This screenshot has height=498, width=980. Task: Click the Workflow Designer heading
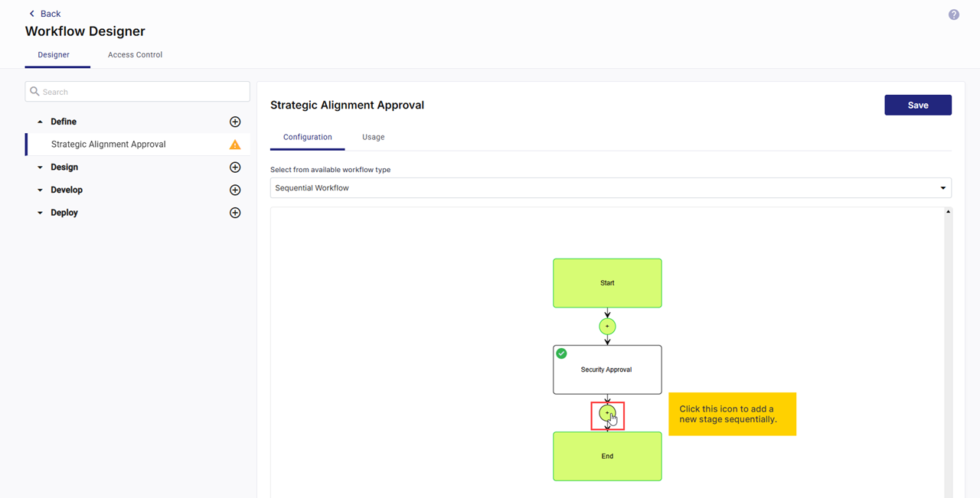pyautogui.click(x=85, y=31)
